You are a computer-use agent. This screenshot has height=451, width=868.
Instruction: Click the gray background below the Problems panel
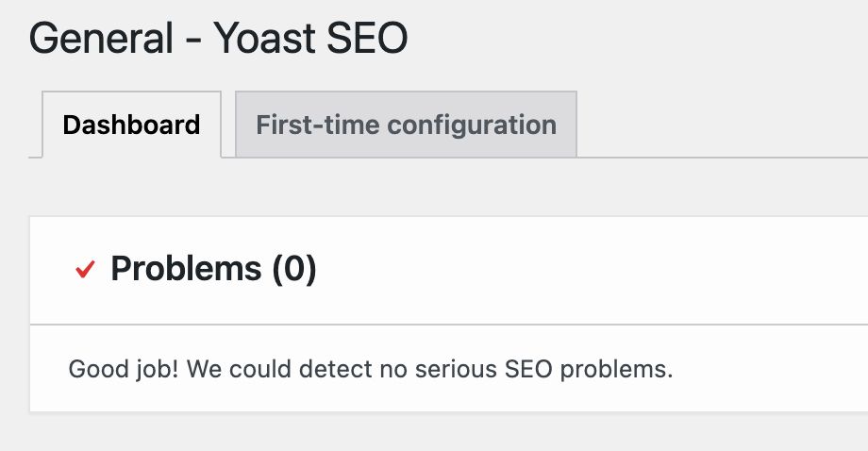click(434, 432)
